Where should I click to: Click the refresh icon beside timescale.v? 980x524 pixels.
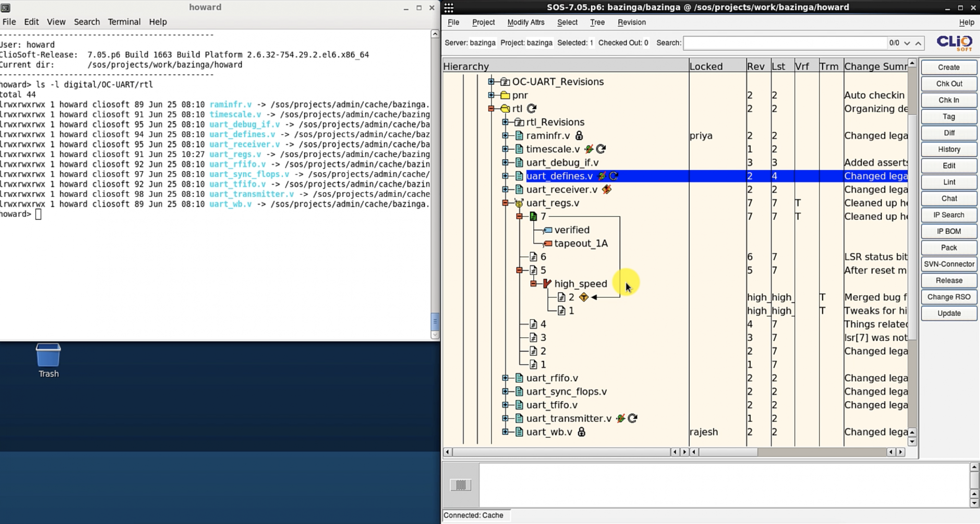click(601, 149)
